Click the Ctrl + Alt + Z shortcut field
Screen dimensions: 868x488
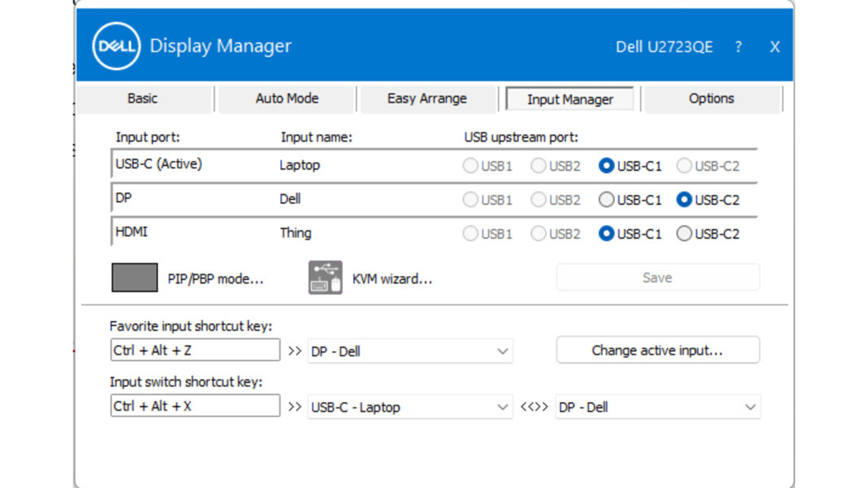point(195,350)
